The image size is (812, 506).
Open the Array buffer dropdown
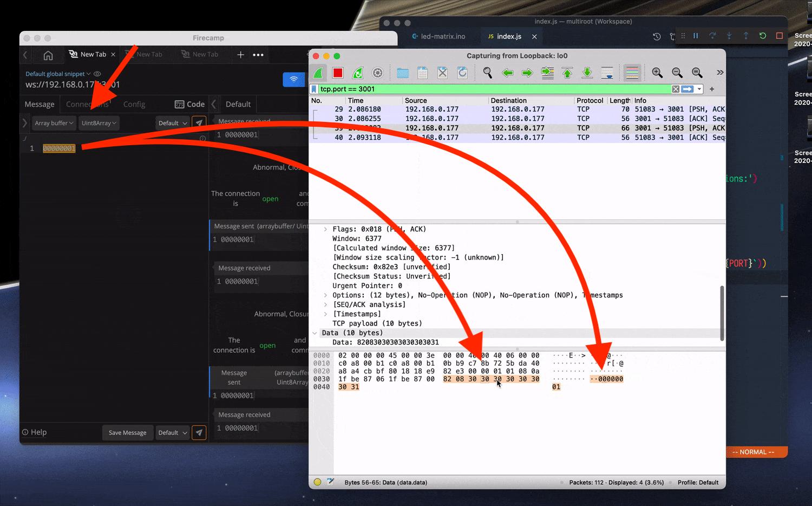53,123
